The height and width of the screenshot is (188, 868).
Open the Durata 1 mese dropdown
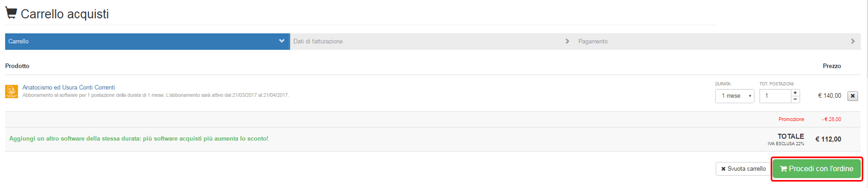(x=735, y=96)
